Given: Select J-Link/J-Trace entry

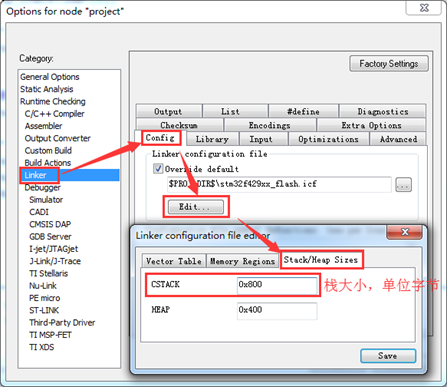Looking at the screenshot, I should tap(55, 261).
